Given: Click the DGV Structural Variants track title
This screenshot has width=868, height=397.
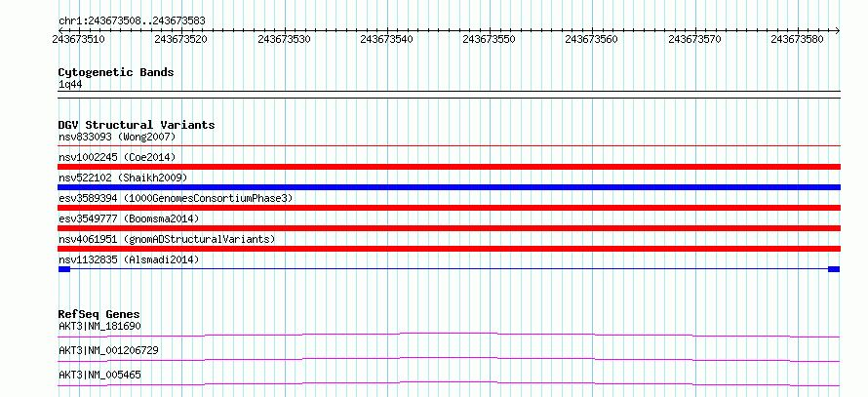Looking at the screenshot, I should [137, 125].
